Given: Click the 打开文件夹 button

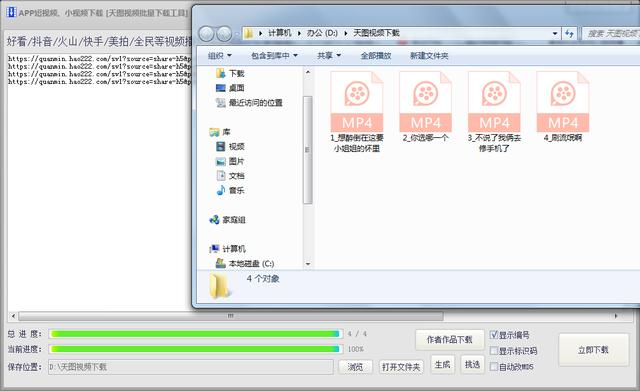Looking at the screenshot, I should [401, 367].
